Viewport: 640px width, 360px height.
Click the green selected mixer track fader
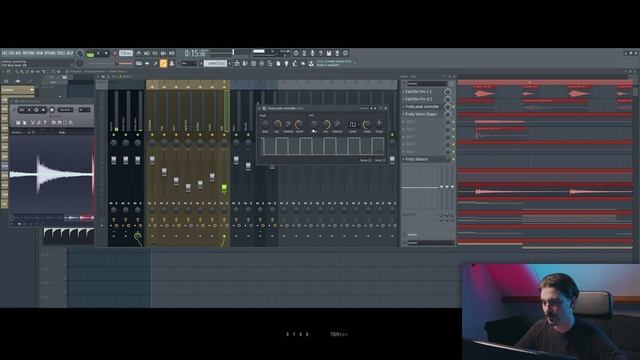click(x=224, y=188)
